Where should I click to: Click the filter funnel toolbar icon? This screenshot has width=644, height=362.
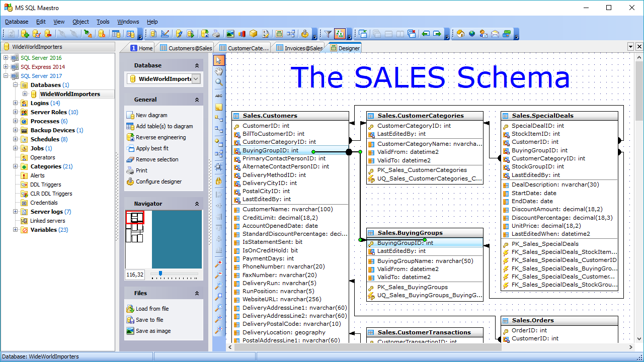pos(328,34)
